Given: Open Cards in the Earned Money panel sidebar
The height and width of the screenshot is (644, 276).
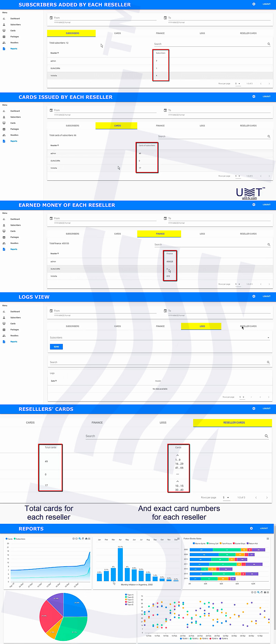Looking at the screenshot, I should (x=13, y=231).
